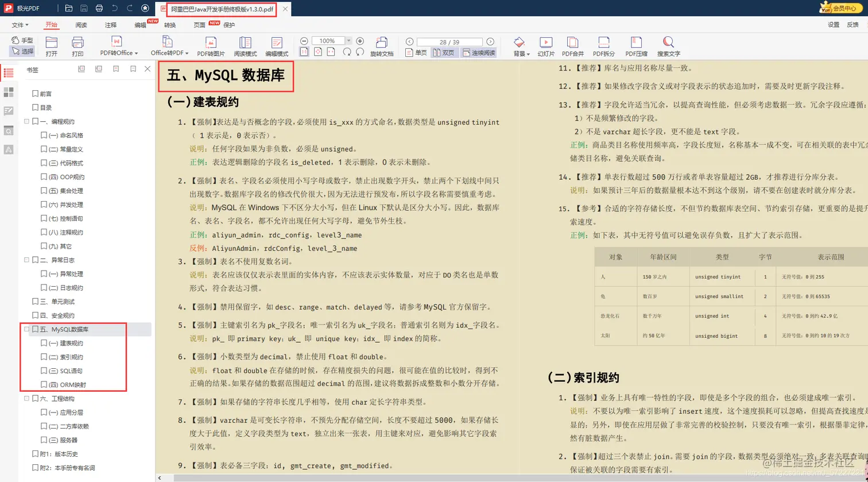This screenshot has height=482, width=868.
Task: Show bookmarks panel via sidebar list icon
Action: point(9,73)
